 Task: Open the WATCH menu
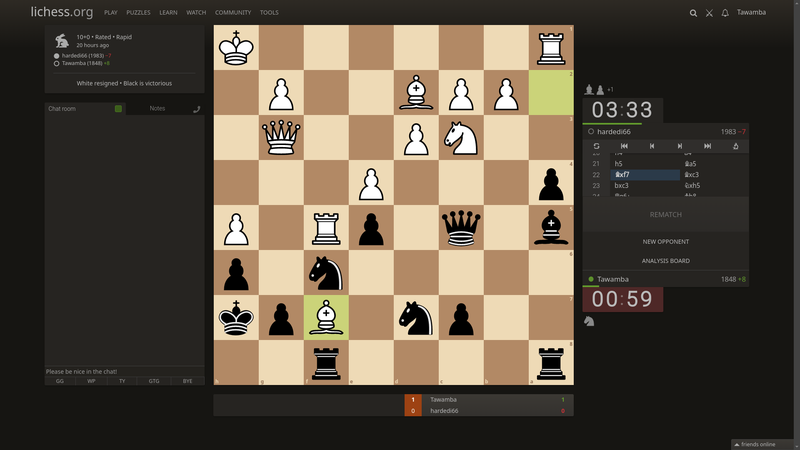pos(196,13)
